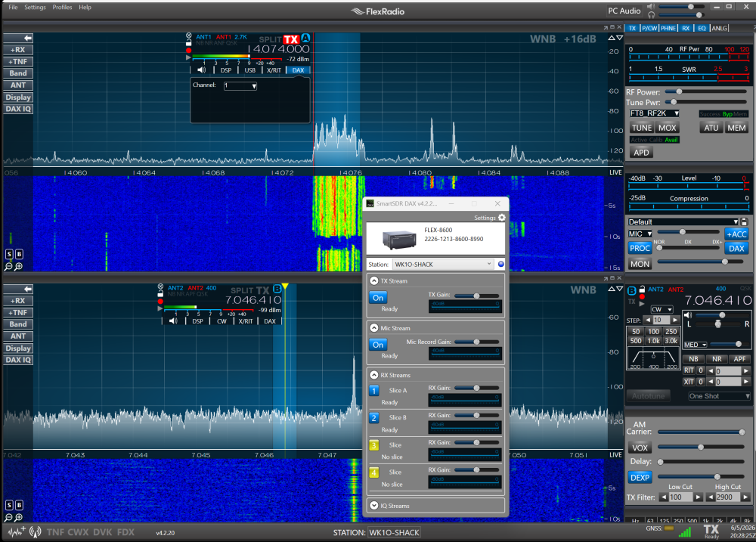The image size is (756, 542).
Task: Click MEM button
Action: tap(736, 128)
